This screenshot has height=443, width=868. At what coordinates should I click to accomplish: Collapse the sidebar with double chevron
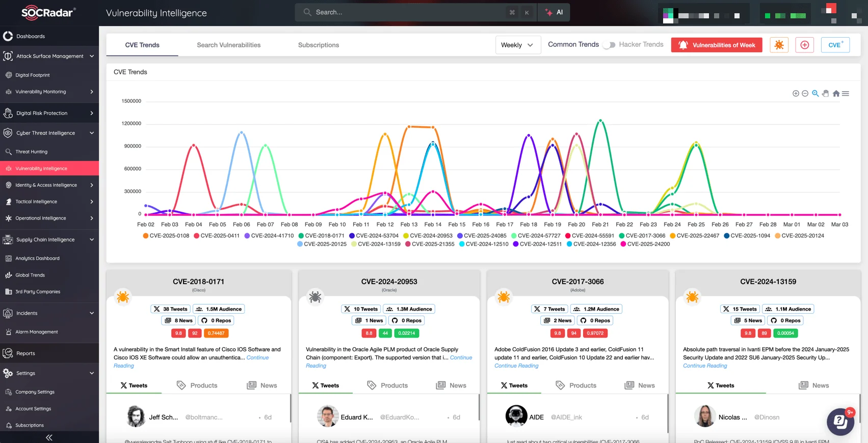tap(49, 437)
